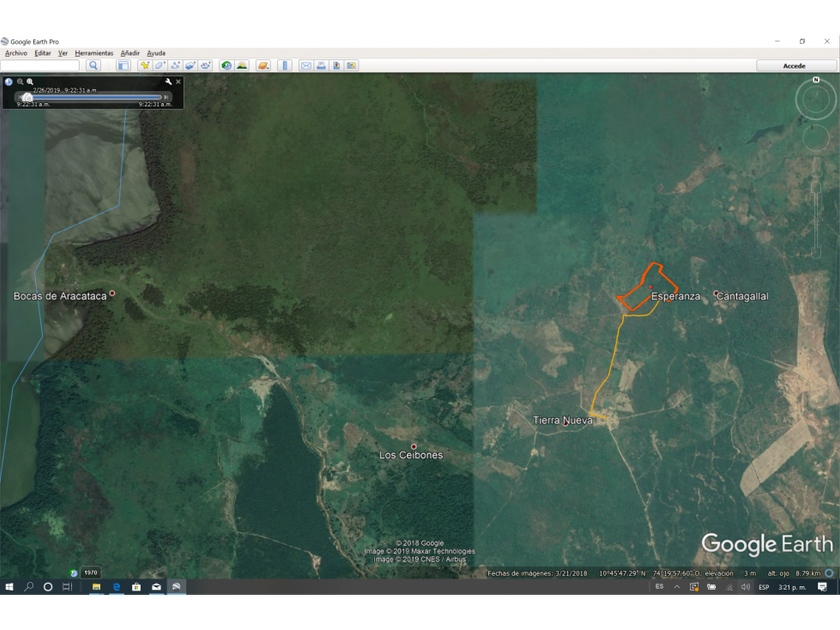Open the planets switcher icon

[x=263, y=65]
